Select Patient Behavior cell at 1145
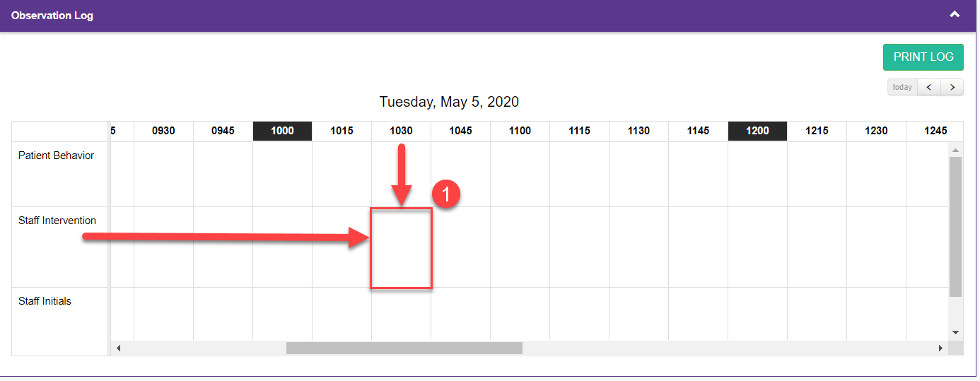The width and height of the screenshot is (980, 381). (698, 174)
